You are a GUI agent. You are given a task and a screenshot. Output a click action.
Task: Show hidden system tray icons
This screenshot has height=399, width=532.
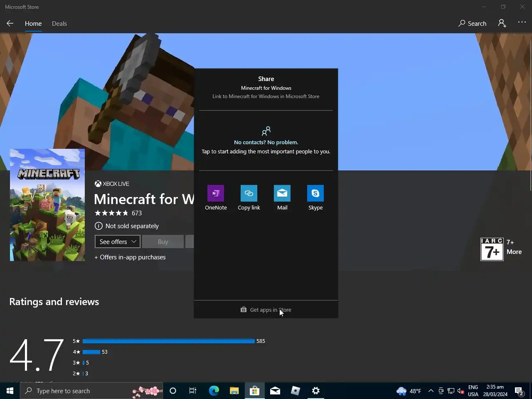pyautogui.click(x=431, y=391)
